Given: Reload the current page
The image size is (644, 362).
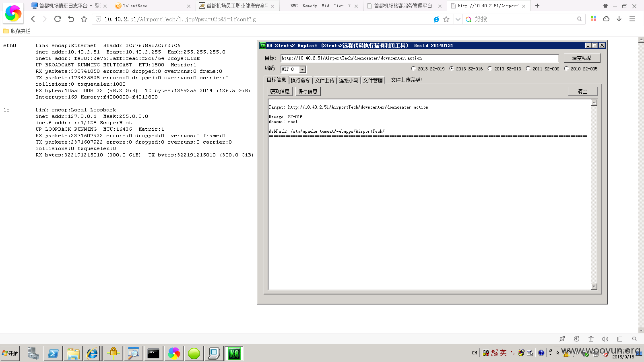Looking at the screenshot, I should (x=58, y=19).
